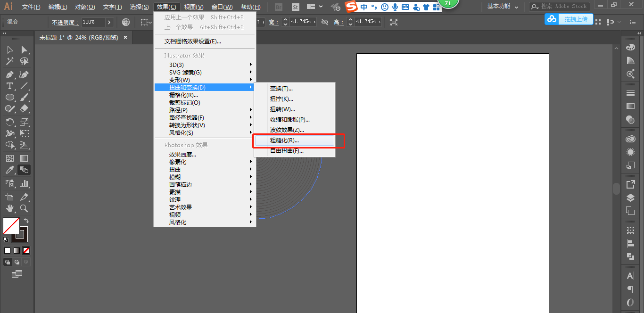Expand opacity dropdown arrow beside 100%

coord(109,22)
